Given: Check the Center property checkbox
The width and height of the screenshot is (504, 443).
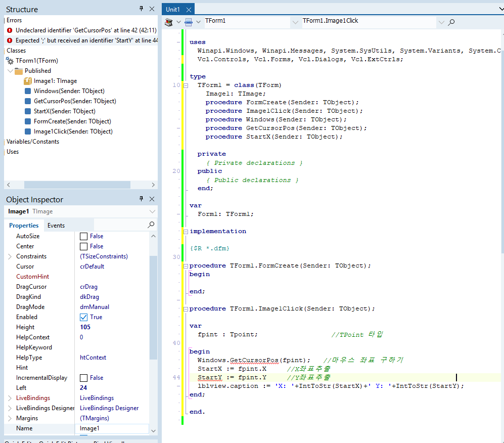Looking at the screenshot, I should (84, 246).
